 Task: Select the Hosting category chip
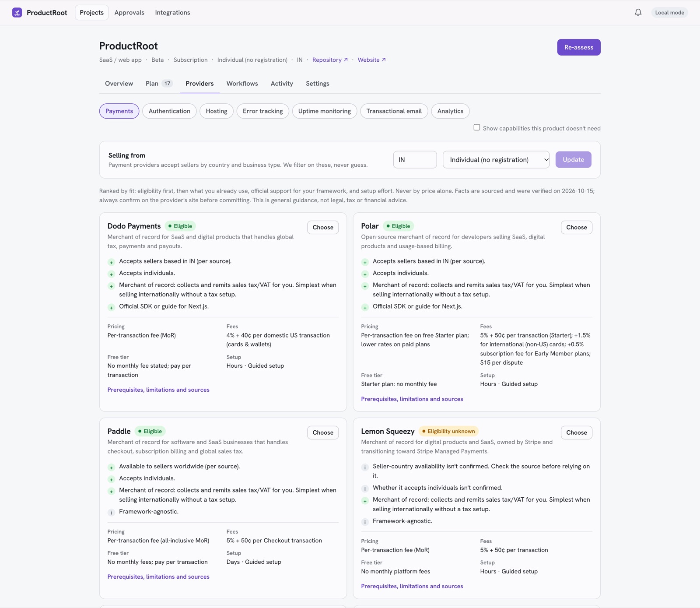click(217, 111)
